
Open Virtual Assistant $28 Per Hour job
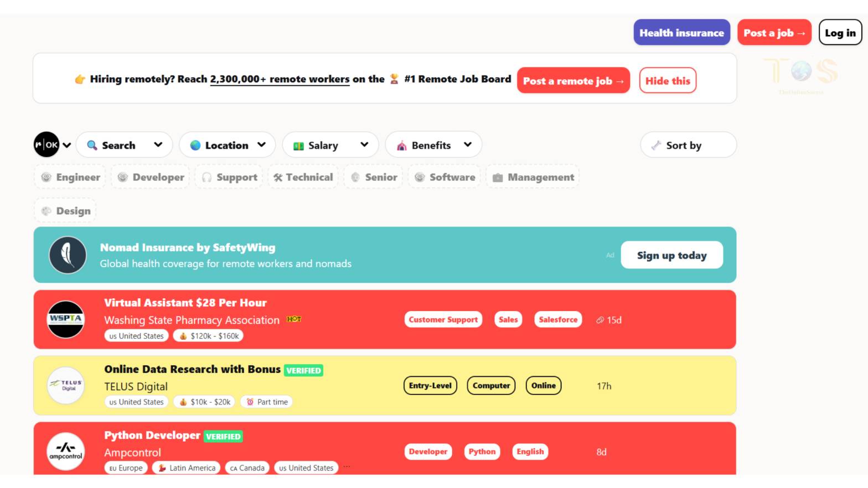click(185, 303)
